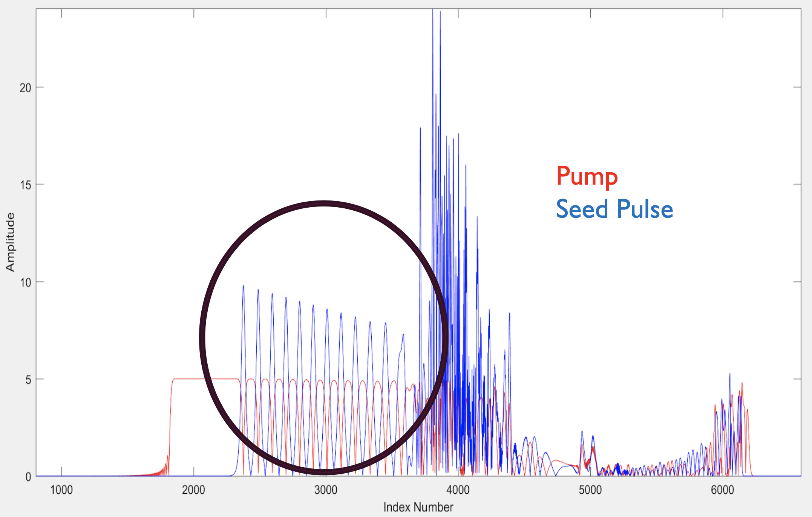
Task: Click the x-axis tick label 1000
Action: point(61,490)
